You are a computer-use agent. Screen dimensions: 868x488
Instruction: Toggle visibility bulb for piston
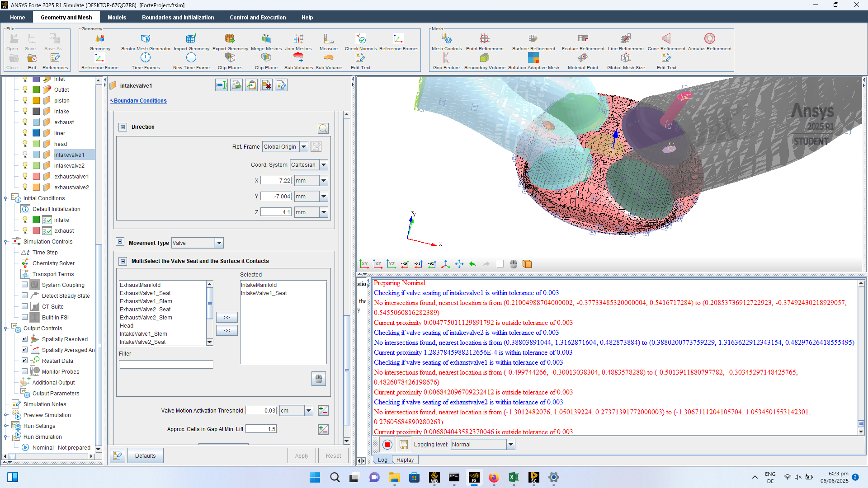point(25,100)
